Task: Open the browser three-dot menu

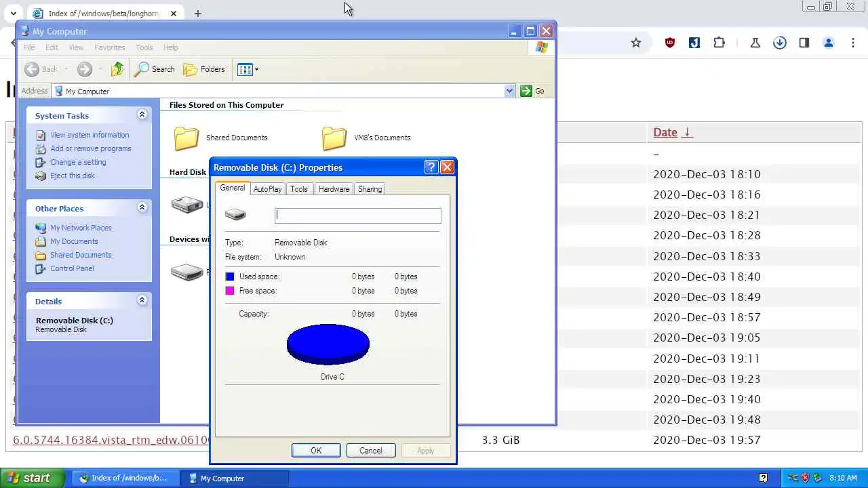Action: click(853, 43)
